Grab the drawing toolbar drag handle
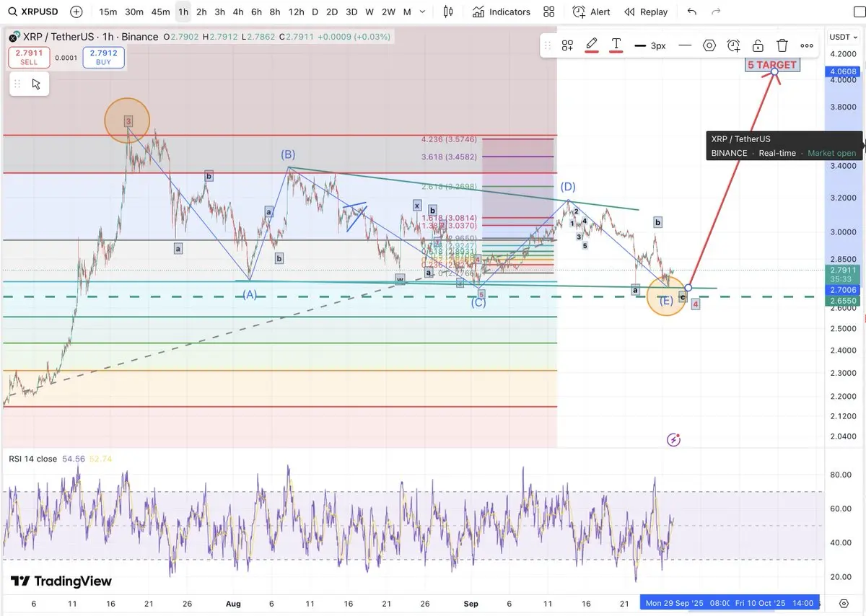Screen dimensions: 866x616 [x=548, y=45]
